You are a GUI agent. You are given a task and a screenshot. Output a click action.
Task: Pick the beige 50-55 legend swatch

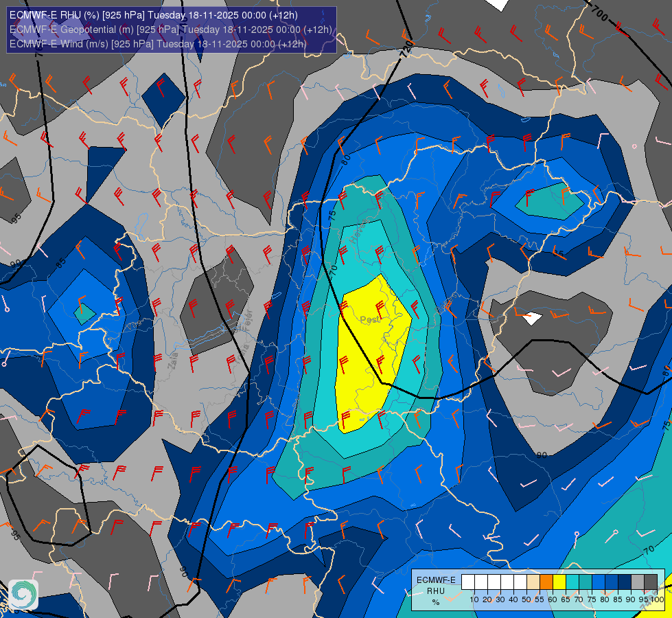533,582
